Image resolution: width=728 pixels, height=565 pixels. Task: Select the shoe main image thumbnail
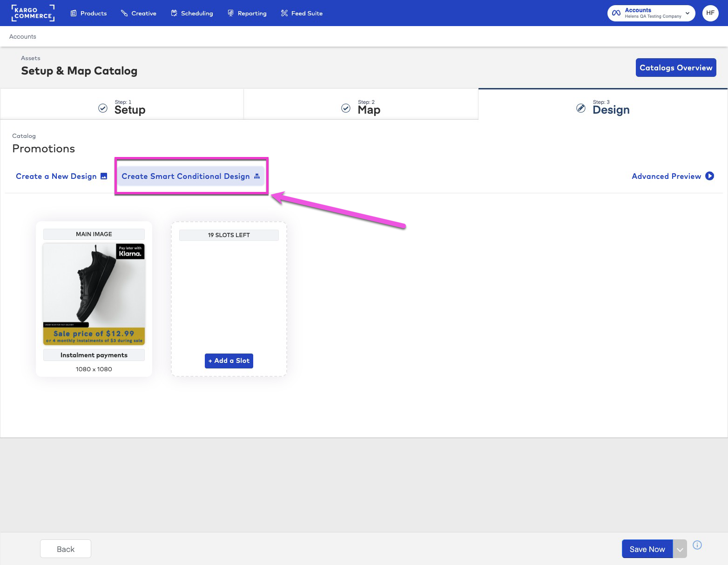tap(94, 294)
